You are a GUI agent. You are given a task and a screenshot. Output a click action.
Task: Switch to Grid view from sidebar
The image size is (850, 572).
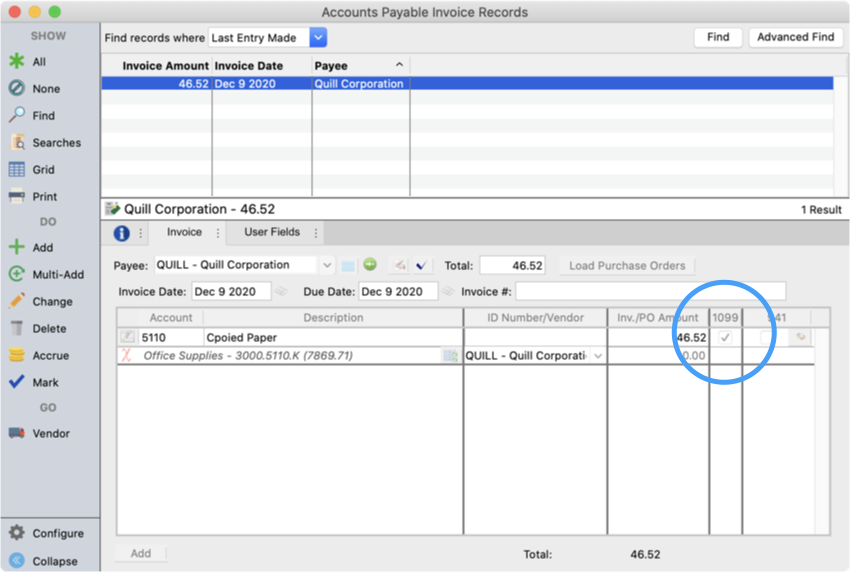(16, 170)
